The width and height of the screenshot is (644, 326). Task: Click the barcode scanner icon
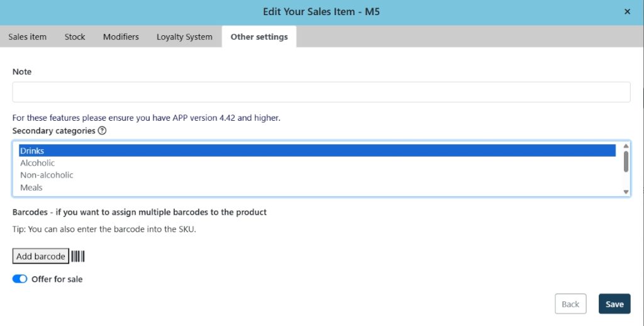point(78,256)
